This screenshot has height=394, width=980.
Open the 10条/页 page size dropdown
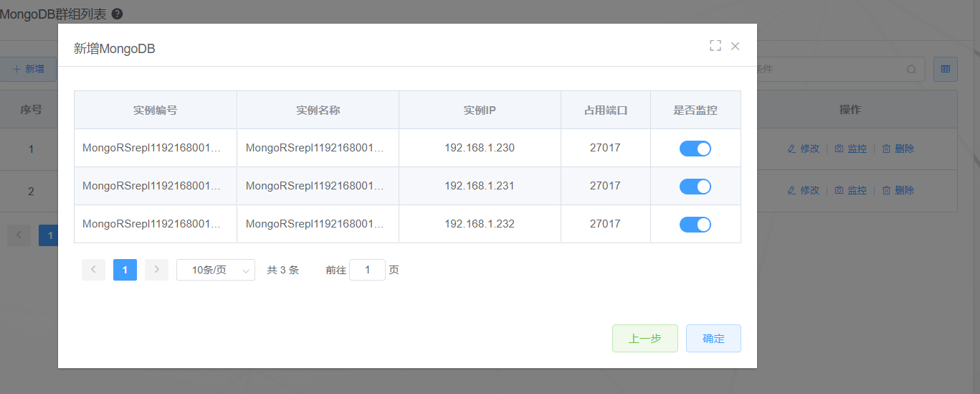tap(216, 270)
